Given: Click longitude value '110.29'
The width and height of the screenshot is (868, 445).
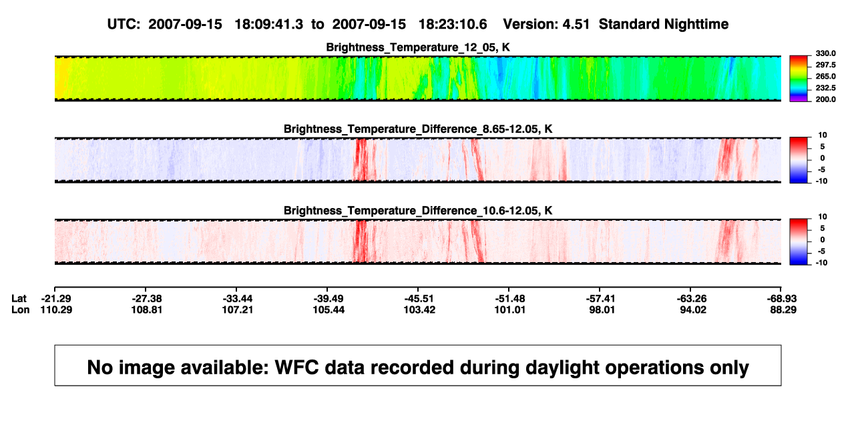Looking at the screenshot, I should click(x=55, y=310).
